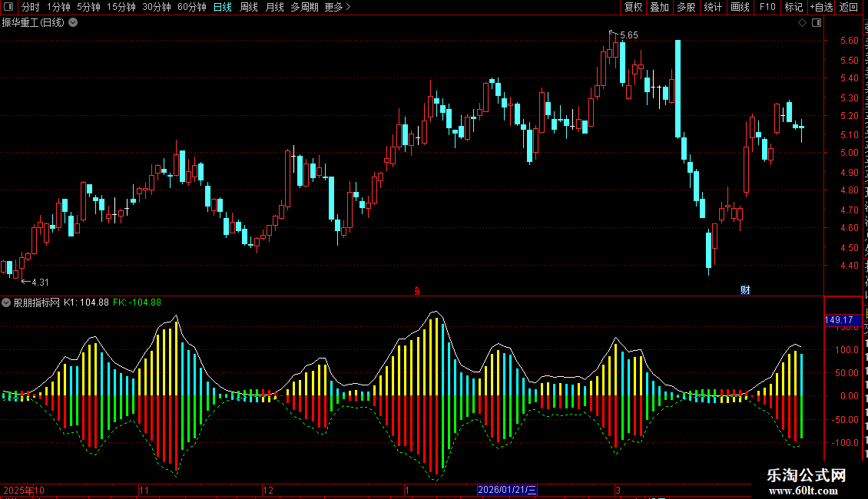This screenshot has height=499, width=868.
Task: Select the 1分钟 period
Action: click(x=58, y=7)
